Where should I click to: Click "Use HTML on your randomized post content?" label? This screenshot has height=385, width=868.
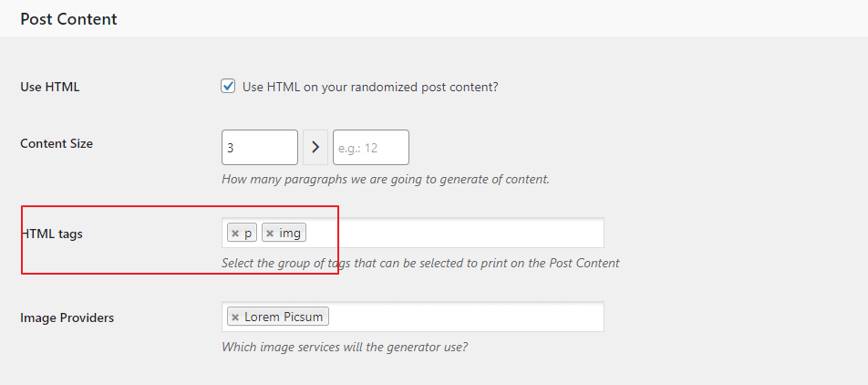(370, 88)
